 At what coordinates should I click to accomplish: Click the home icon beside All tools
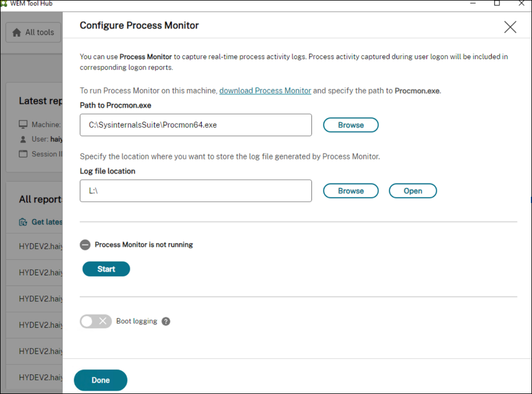pyautogui.click(x=17, y=32)
